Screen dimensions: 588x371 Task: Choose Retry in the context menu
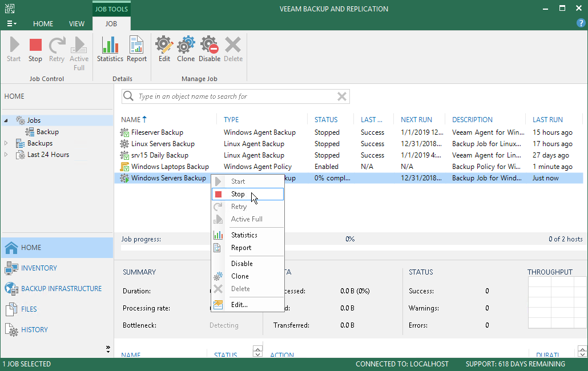pos(248,207)
